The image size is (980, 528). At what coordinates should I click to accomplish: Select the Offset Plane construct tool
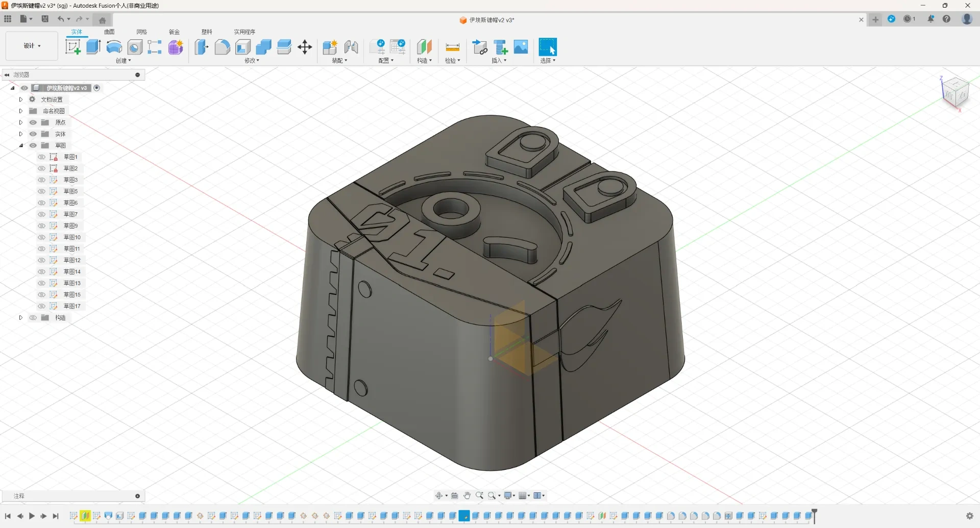click(x=424, y=47)
